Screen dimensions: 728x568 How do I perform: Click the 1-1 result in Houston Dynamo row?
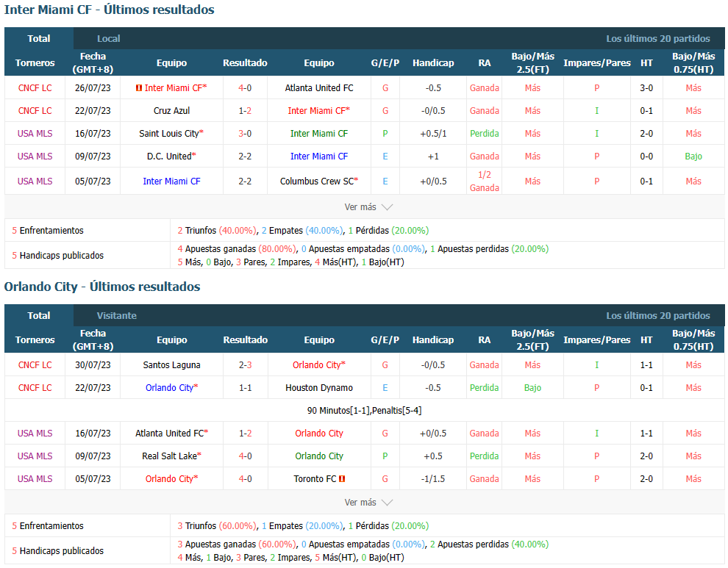click(245, 388)
